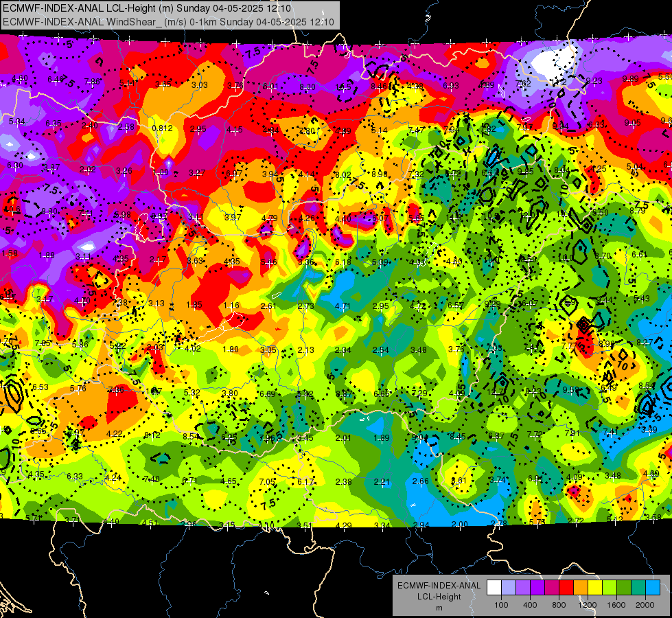Click the 2.38 shear value
Viewport: 672px width, 618px height.
click(343, 481)
